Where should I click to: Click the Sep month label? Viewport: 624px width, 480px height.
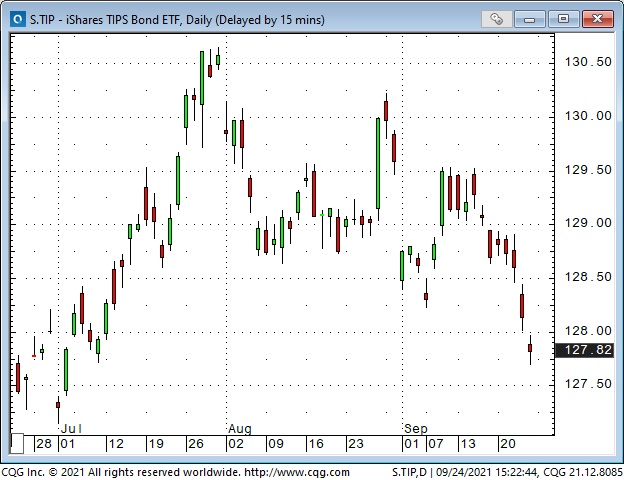(416, 429)
